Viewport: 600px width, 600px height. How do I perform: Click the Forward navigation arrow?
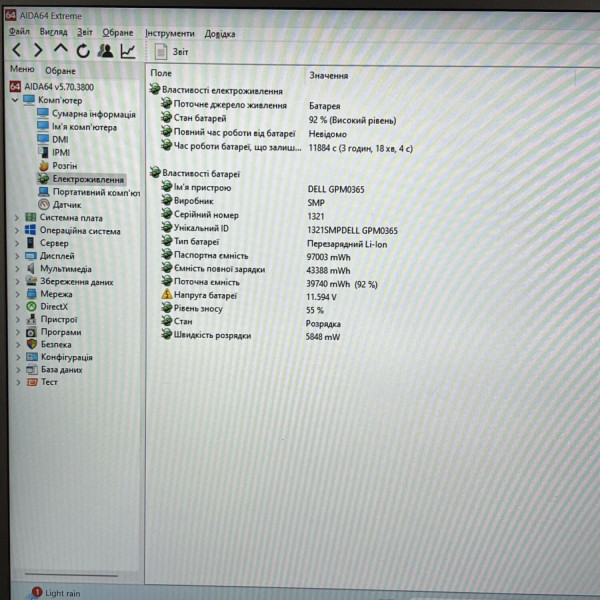coord(38,50)
